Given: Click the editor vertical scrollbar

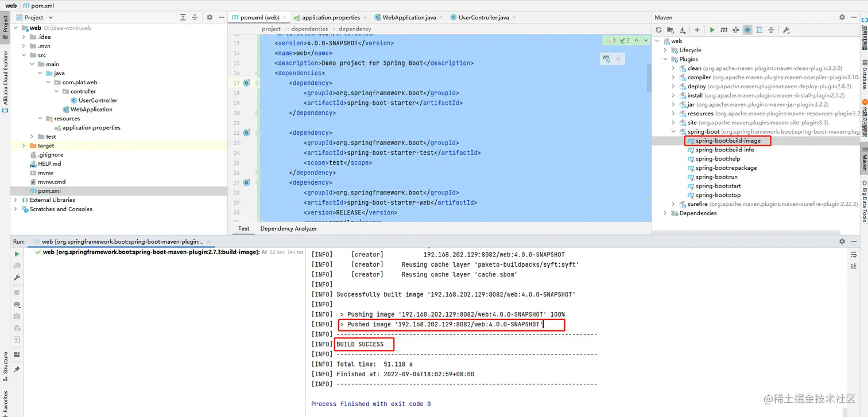Looking at the screenshot, I should point(649,77).
